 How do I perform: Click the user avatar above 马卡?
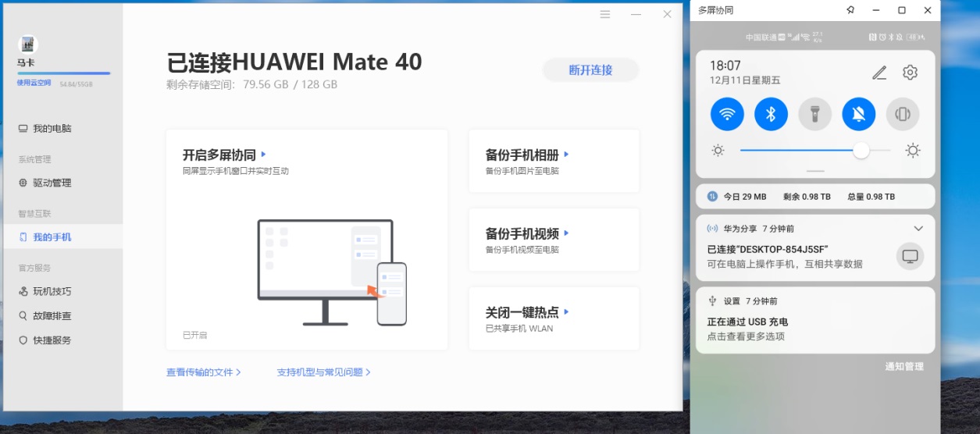[28, 44]
